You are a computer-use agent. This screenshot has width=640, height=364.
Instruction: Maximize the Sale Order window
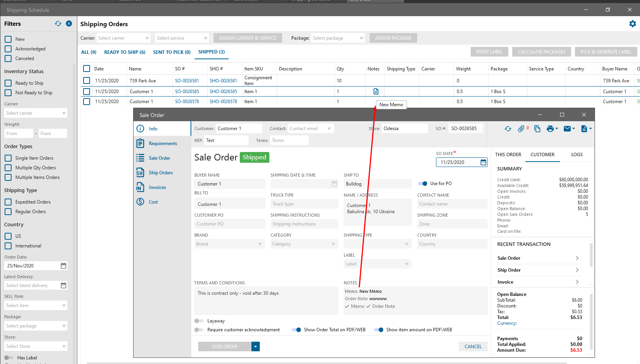coord(562,115)
